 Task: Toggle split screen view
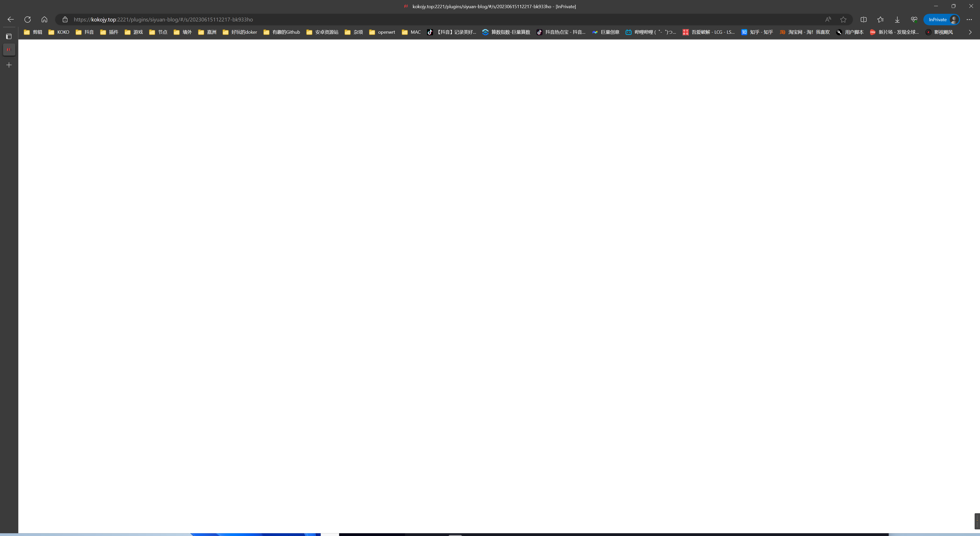click(864, 19)
